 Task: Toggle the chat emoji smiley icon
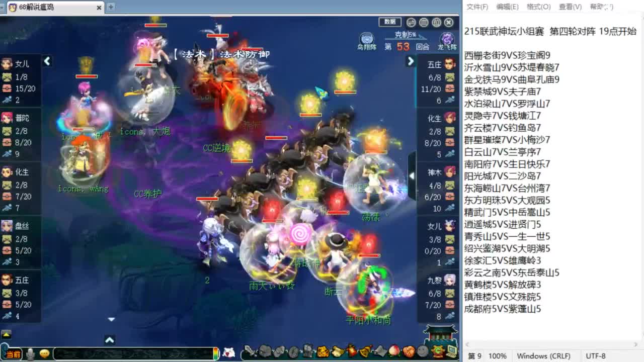click(x=43, y=354)
